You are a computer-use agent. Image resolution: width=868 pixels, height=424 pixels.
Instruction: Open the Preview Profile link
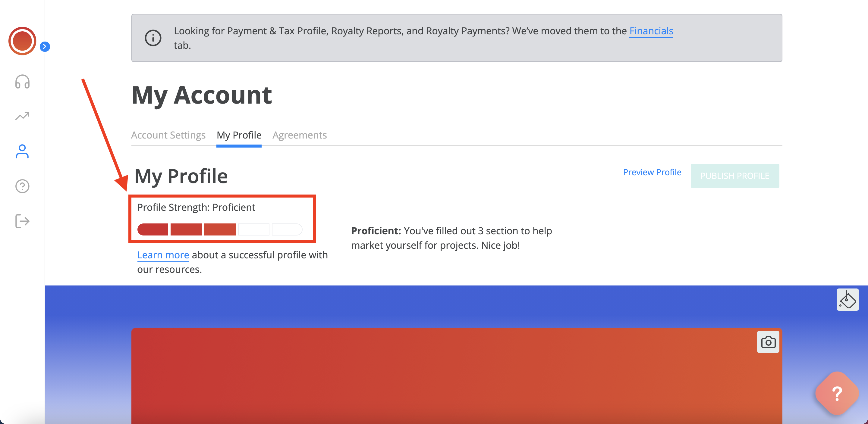point(652,172)
